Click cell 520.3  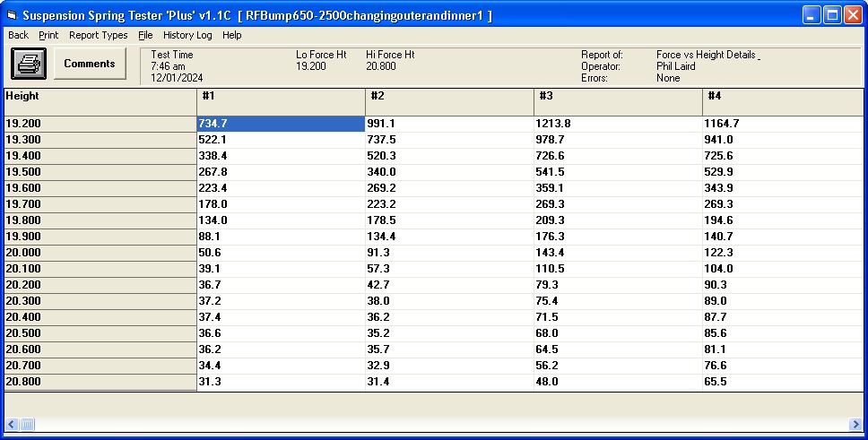tap(449, 156)
